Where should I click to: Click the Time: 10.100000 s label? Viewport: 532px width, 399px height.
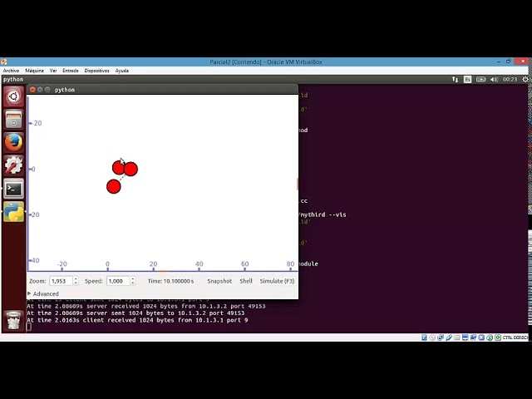tap(170, 281)
